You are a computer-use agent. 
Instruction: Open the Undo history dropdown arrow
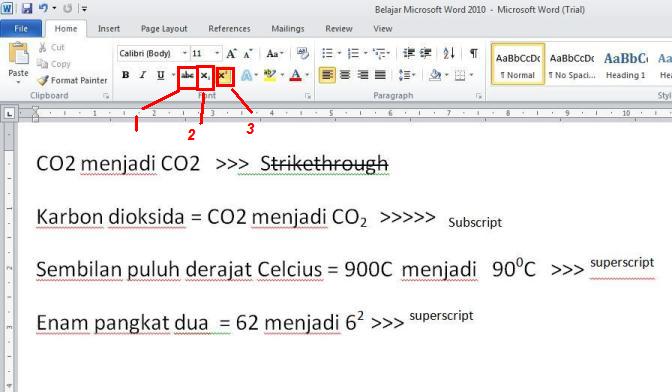coord(54,8)
